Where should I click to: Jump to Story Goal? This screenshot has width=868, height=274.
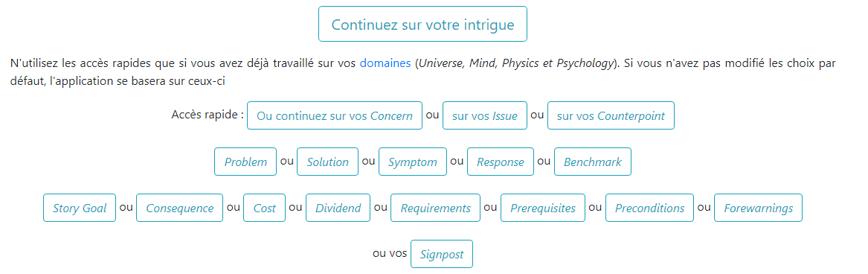[80, 208]
